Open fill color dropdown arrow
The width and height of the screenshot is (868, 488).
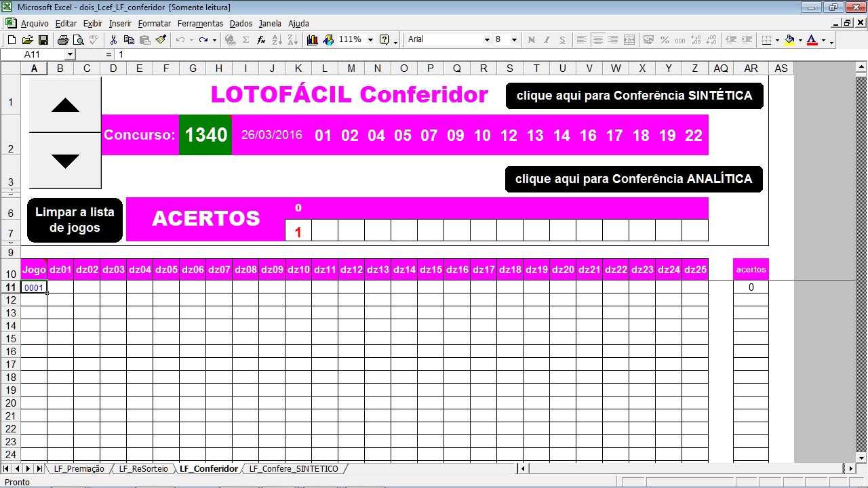[x=800, y=40]
